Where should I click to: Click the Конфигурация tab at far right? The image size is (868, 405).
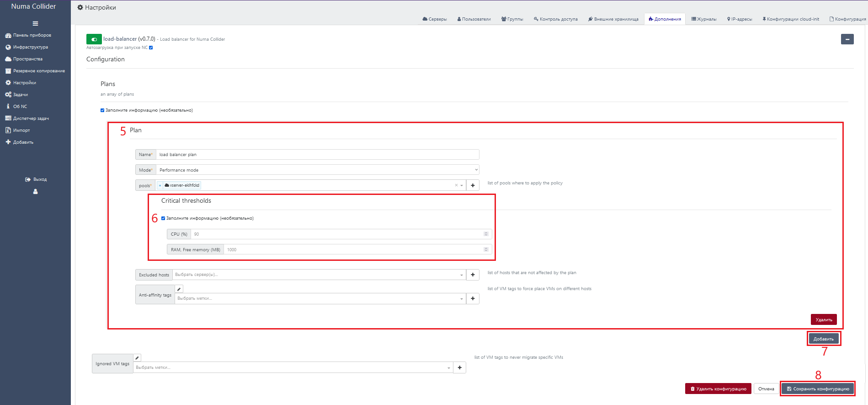[x=848, y=19]
